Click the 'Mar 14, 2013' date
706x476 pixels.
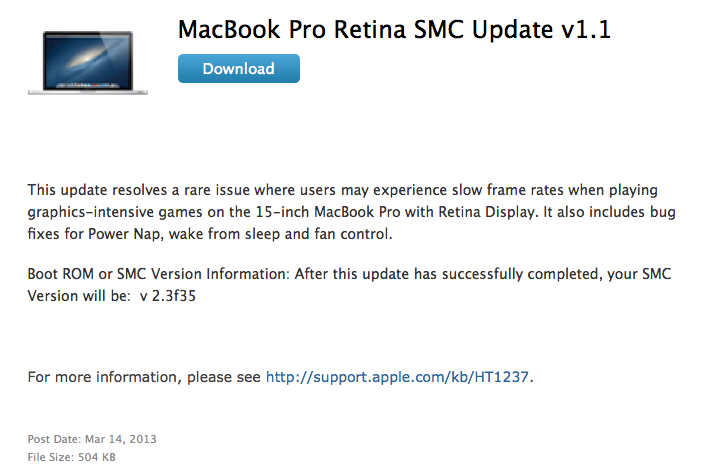pyautogui.click(x=118, y=439)
